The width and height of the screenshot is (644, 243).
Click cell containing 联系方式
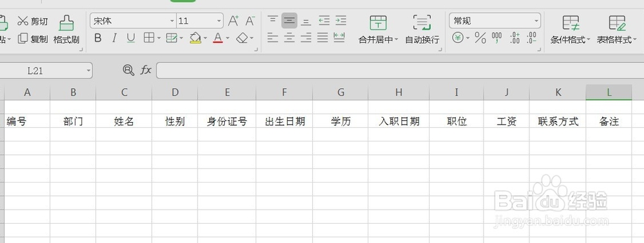click(x=558, y=122)
